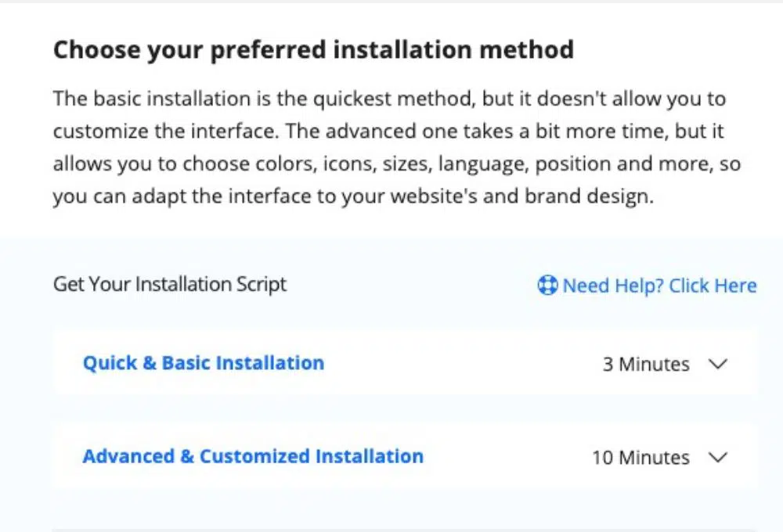Screen dimensions: 783x532
Task: Click the blank area of the Quick & Basic row
Action: click(x=462, y=364)
